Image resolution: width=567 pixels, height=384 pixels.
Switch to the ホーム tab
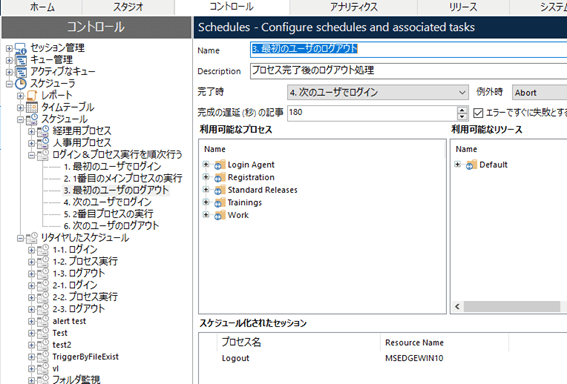pos(42,7)
